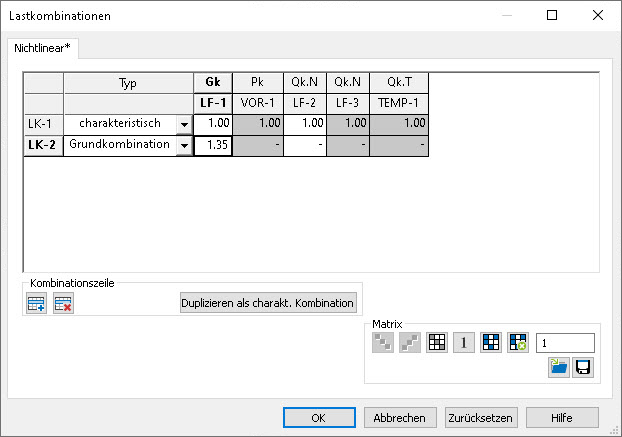This screenshot has width=622, height=437.
Task: Open matrix from file folder icon
Action: [x=559, y=368]
